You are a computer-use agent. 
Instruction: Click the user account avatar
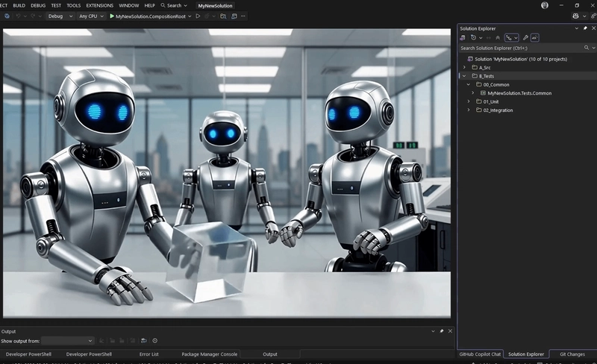(x=544, y=5)
